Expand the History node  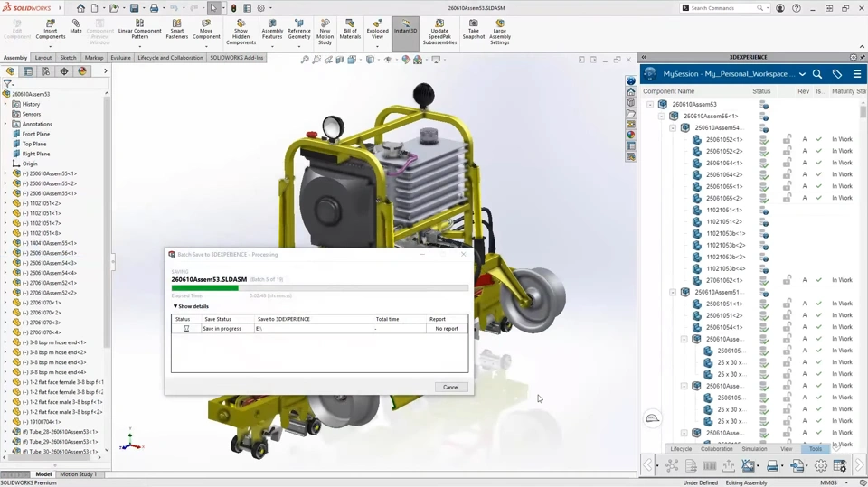click(5, 104)
